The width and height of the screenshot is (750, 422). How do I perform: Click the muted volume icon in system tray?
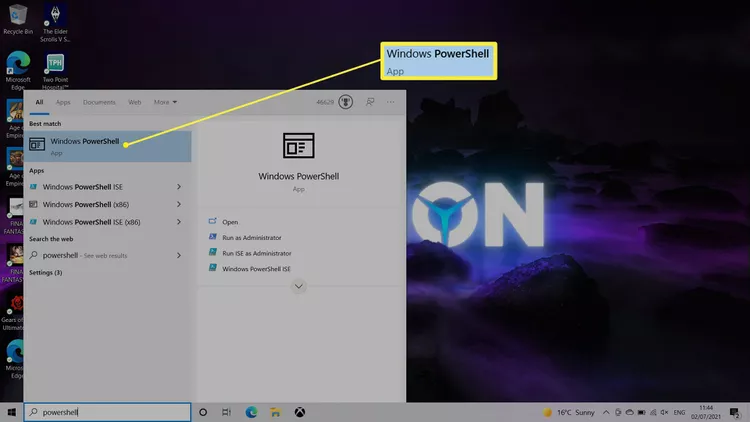[x=664, y=412]
